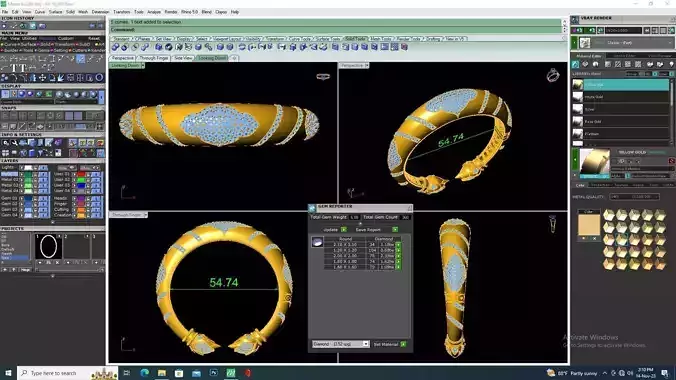Select the ring circle tool icon
Viewport: 676px width, 380px height.
pyautogui.click(x=99, y=78)
